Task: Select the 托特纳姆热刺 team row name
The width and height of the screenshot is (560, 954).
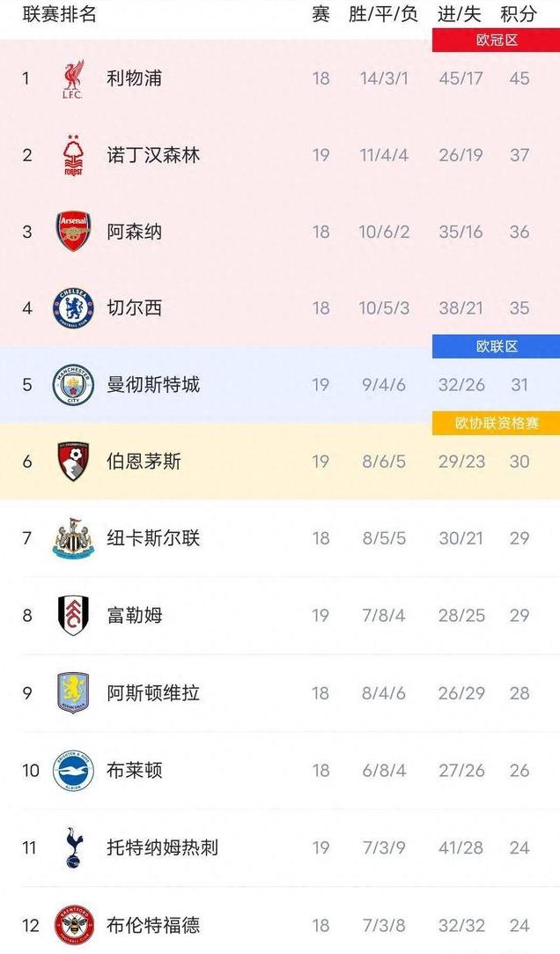Action: tap(162, 847)
